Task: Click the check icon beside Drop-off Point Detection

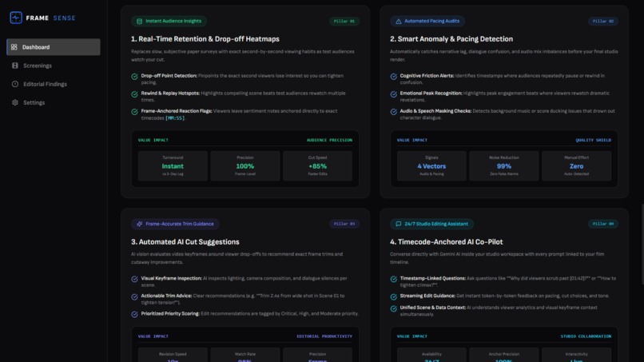Action: (x=134, y=77)
